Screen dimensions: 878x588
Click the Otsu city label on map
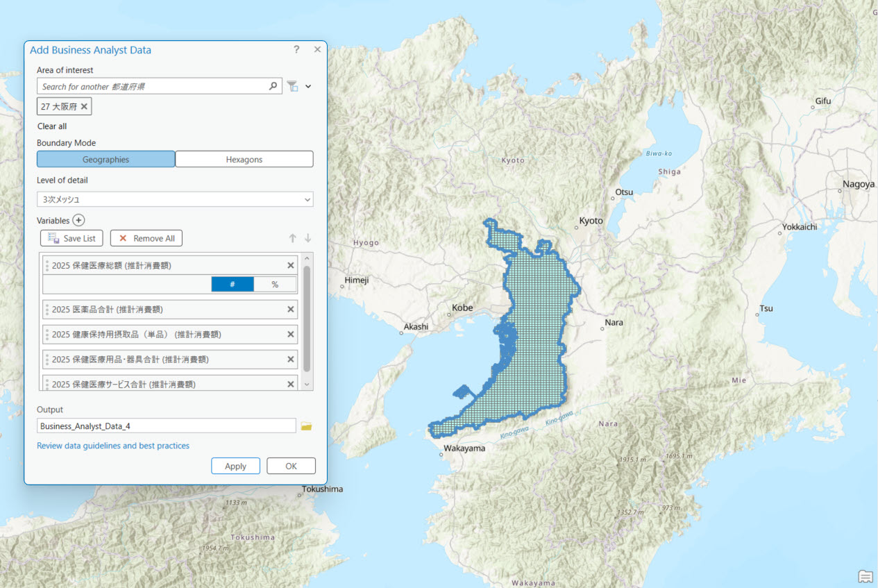(x=624, y=192)
